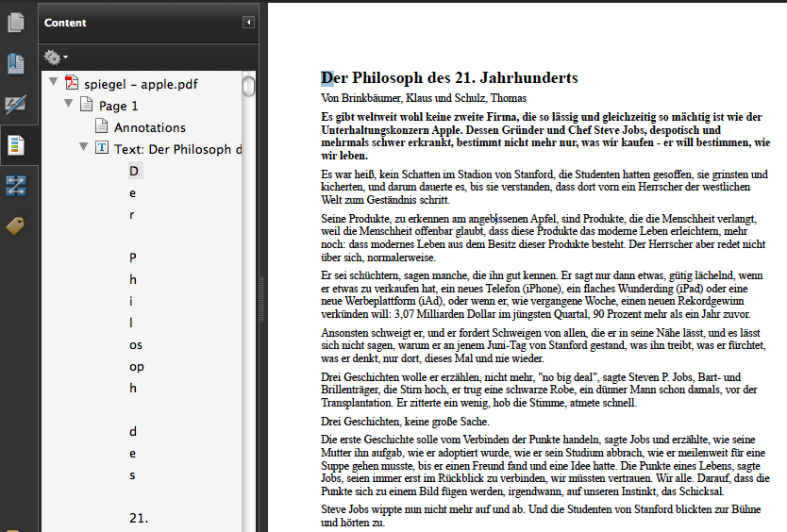Select the 's' content item
Viewport: 787px width, 532px height.
point(132,474)
